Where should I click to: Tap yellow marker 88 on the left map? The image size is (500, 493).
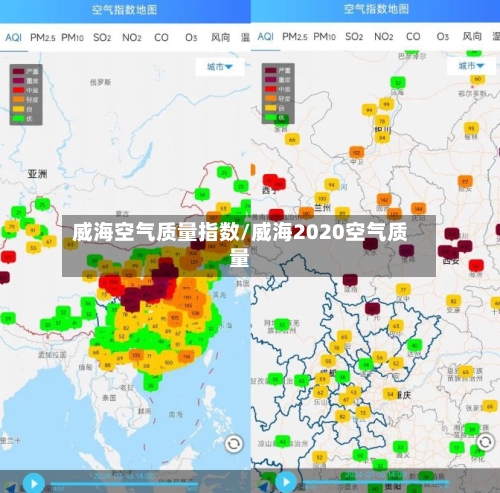(107, 366)
